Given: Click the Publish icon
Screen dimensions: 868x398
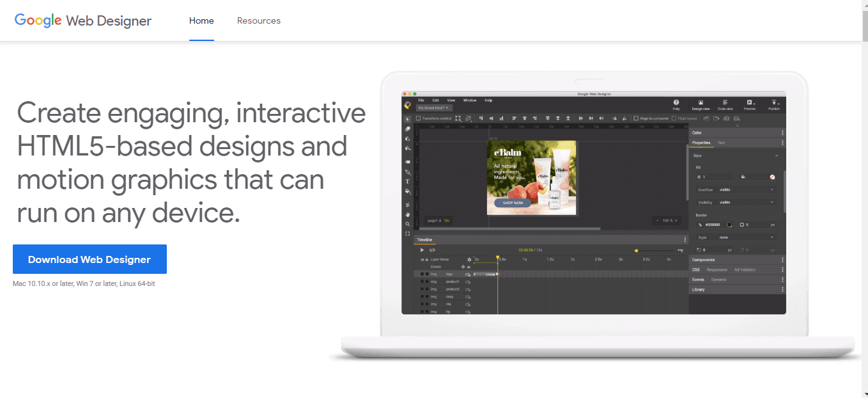Looking at the screenshot, I should coord(774,102).
